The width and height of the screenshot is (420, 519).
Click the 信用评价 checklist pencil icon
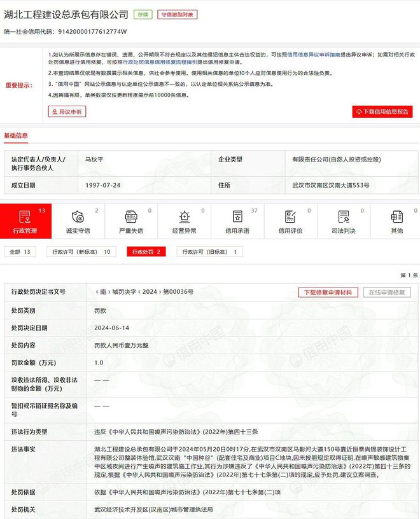click(290, 217)
